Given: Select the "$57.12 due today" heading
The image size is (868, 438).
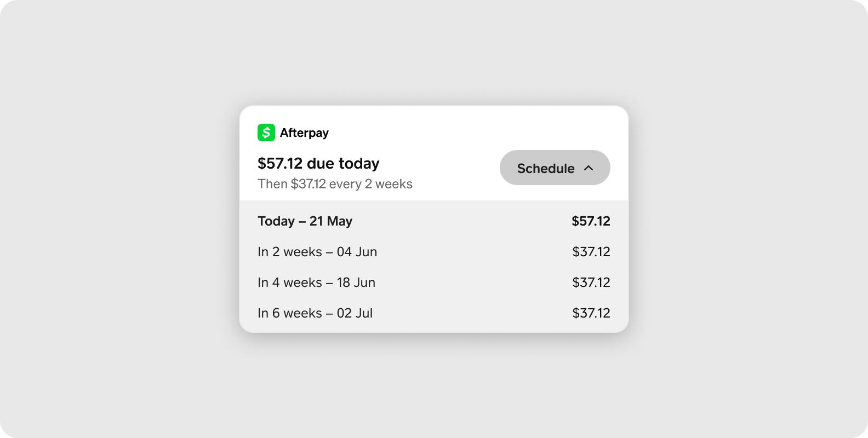Looking at the screenshot, I should (x=318, y=163).
